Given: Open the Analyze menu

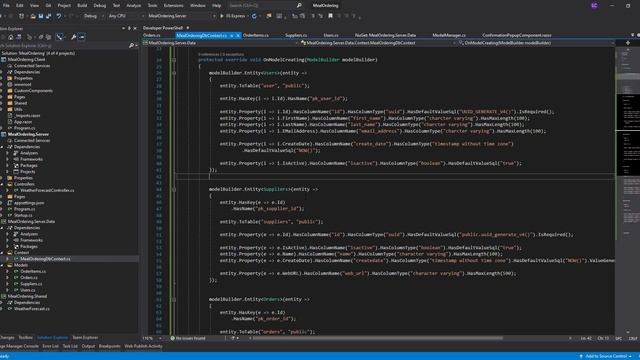Looking at the screenshot, I should (x=133, y=5).
